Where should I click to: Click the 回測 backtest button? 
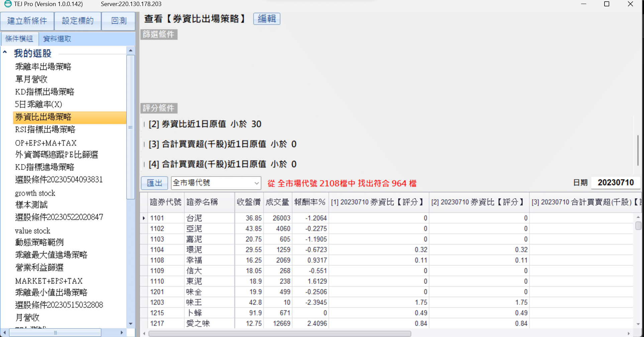pos(119,21)
